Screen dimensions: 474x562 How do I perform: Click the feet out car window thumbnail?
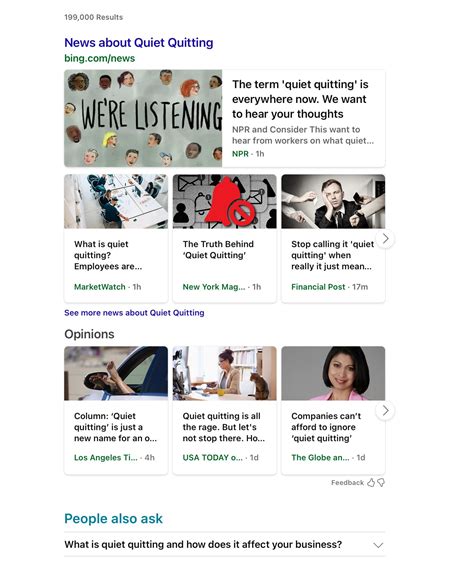point(116,373)
